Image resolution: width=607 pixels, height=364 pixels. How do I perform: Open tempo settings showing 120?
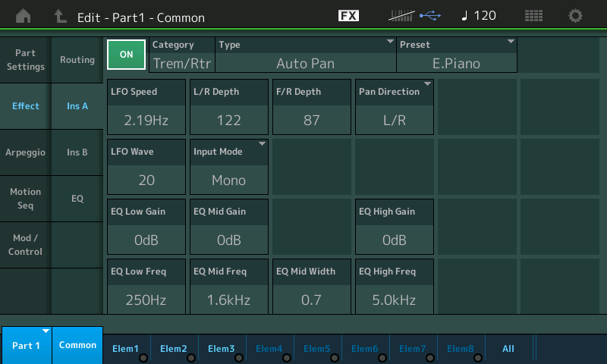click(x=479, y=16)
